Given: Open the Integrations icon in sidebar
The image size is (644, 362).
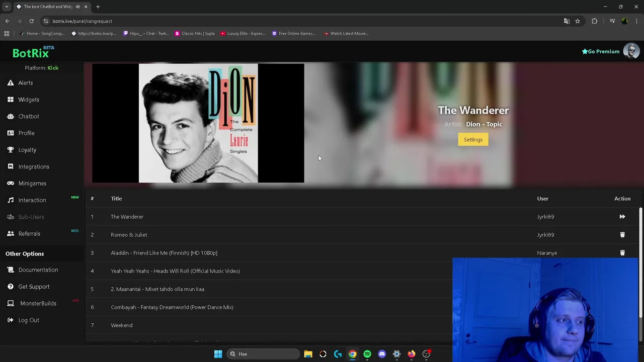Looking at the screenshot, I should pos(11,166).
